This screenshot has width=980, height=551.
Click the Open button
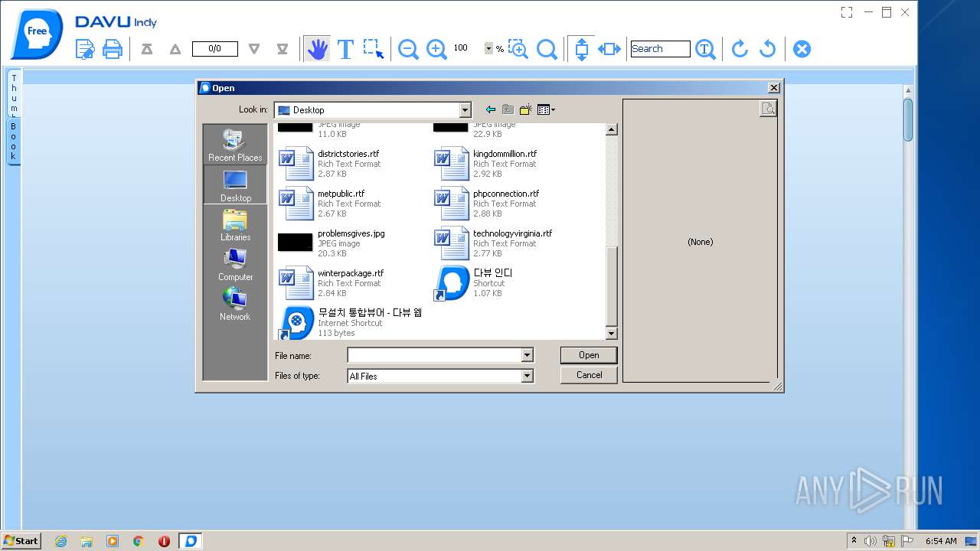pos(589,355)
